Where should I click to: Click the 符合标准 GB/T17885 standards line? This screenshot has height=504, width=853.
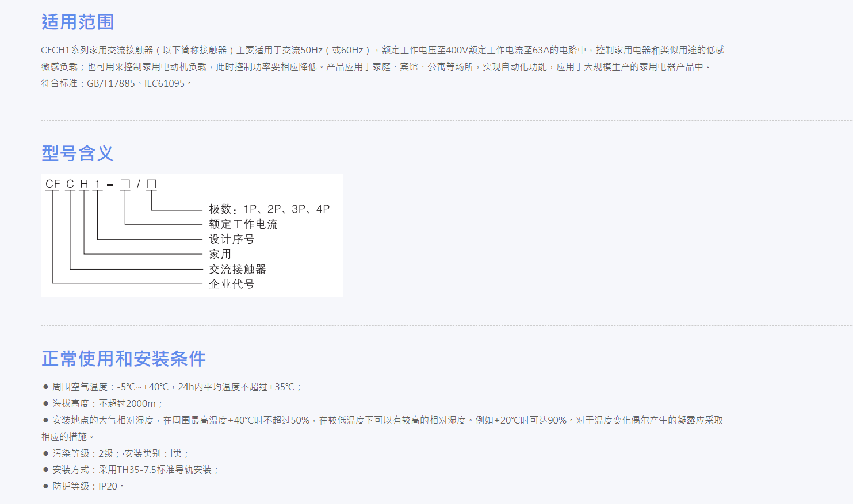pyautogui.click(x=115, y=83)
